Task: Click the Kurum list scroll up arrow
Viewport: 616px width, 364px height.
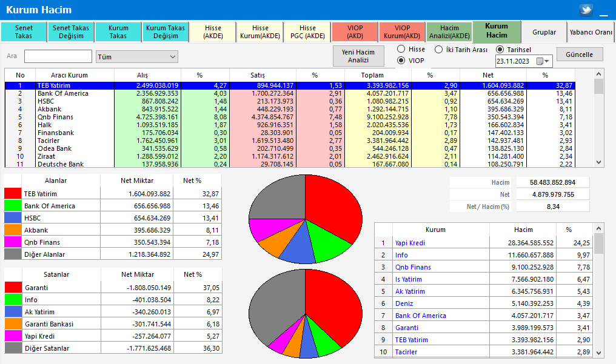Action: point(598,228)
